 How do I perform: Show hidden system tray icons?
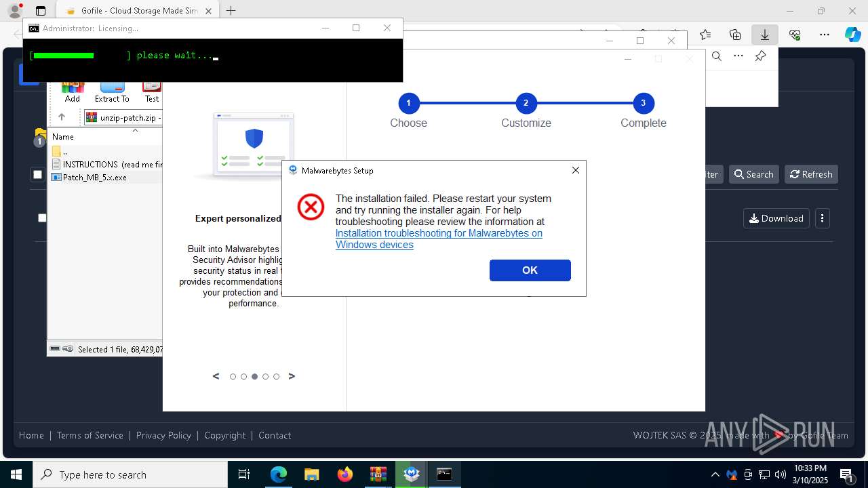point(715,474)
